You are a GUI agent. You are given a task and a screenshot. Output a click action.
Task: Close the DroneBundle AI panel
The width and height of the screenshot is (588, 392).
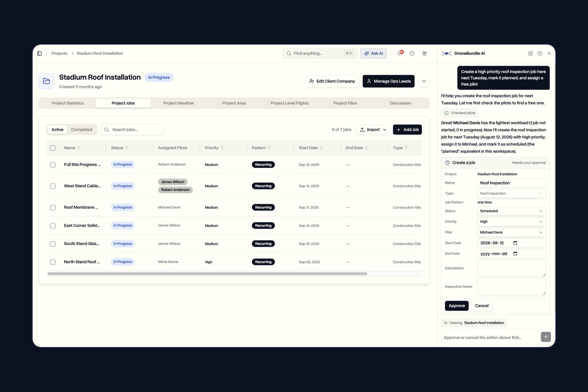pos(549,53)
